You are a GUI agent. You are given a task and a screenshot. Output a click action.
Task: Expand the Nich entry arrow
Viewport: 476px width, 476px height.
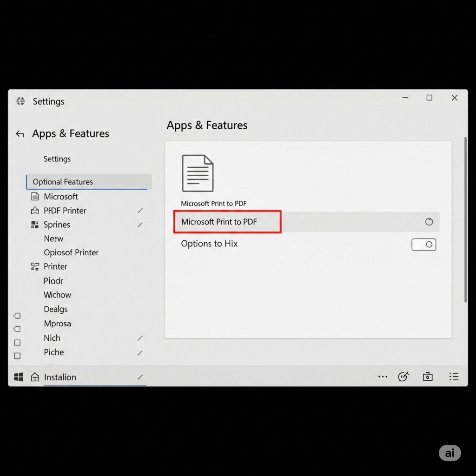point(140,338)
